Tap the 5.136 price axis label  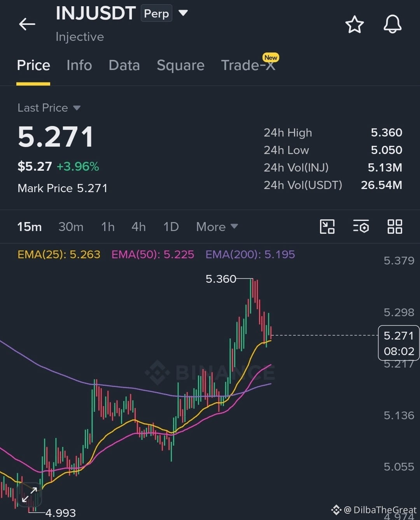pyautogui.click(x=399, y=415)
